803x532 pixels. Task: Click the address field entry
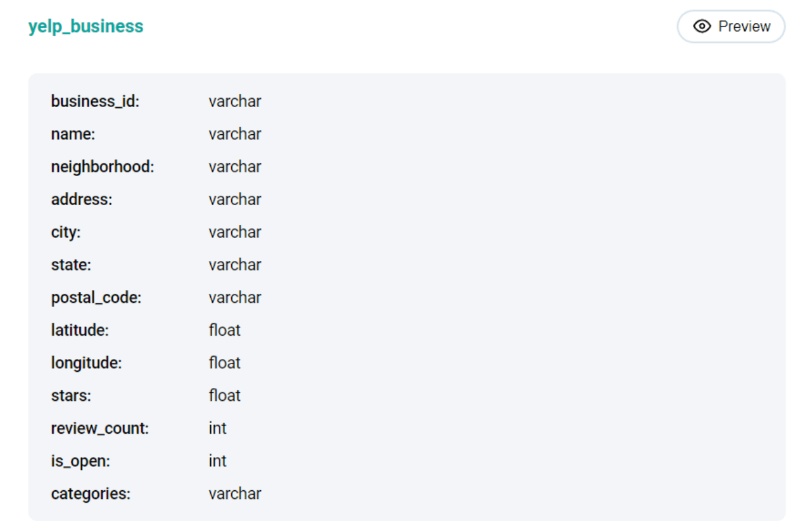pos(81,199)
